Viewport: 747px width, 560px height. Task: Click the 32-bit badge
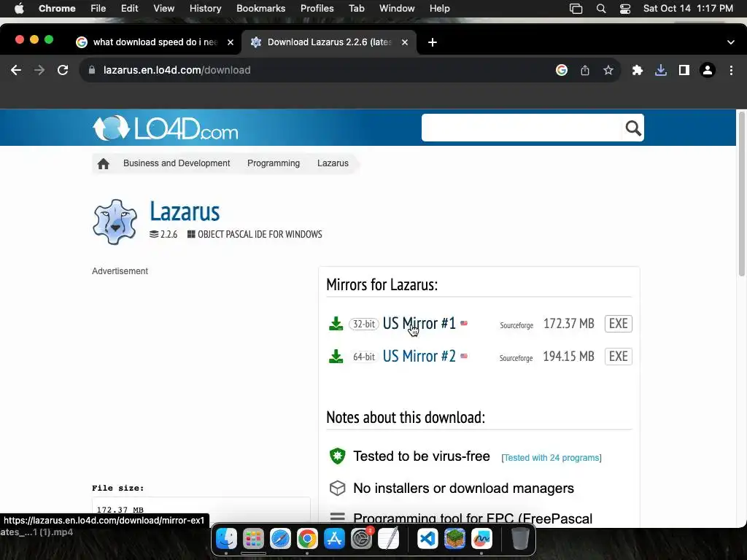pos(364,324)
